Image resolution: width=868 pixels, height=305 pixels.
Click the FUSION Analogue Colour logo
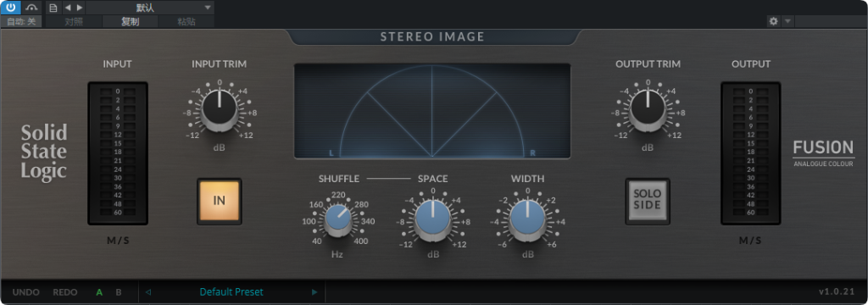click(x=824, y=152)
